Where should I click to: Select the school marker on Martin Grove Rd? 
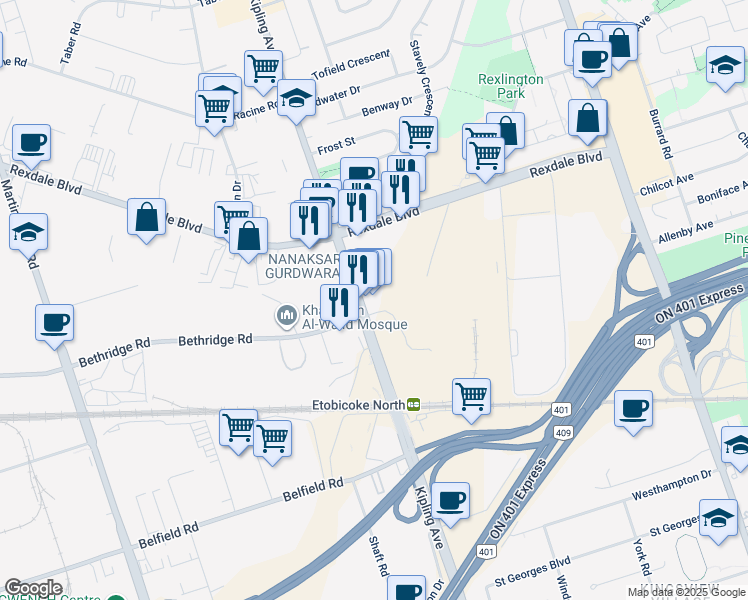(x=28, y=233)
